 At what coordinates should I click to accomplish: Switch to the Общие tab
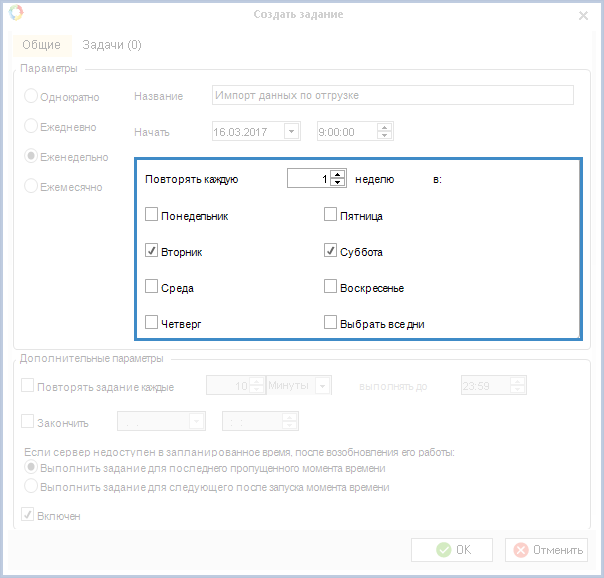click(x=42, y=45)
